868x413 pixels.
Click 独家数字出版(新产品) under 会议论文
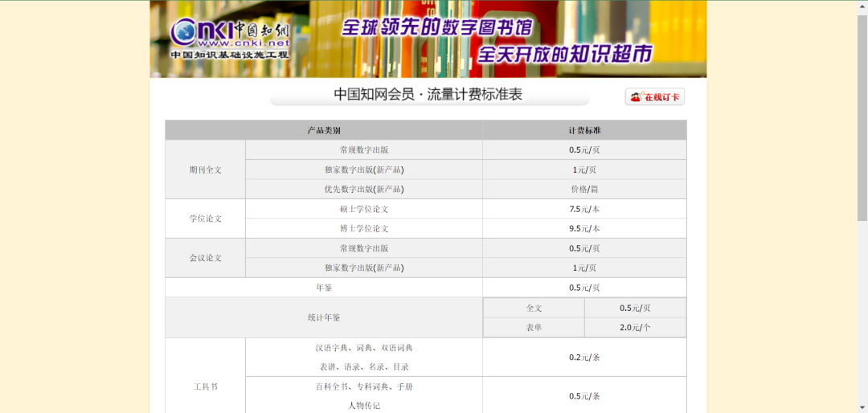pos(364,268)
